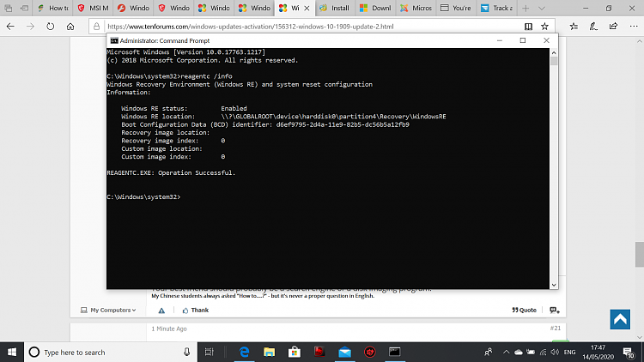
Task: Open the Windows Start menu
Action: 12,353
